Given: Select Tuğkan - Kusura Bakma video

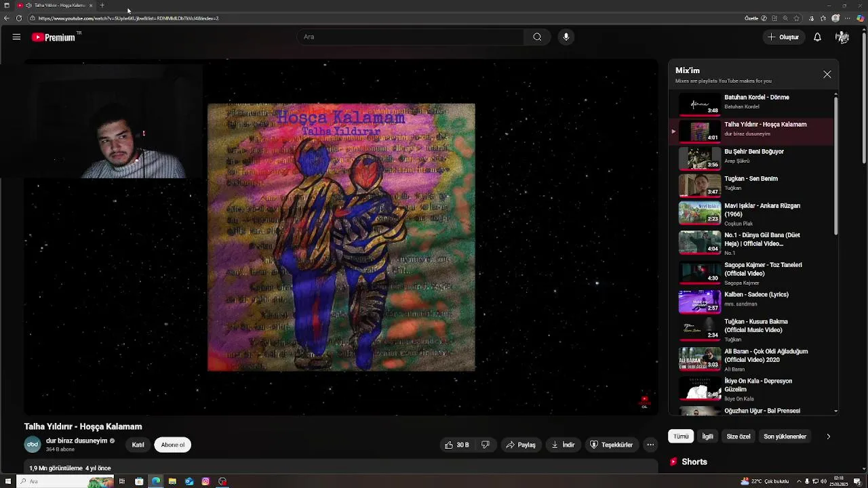Looking at the screenshot, I should click(x=753, y=329).
